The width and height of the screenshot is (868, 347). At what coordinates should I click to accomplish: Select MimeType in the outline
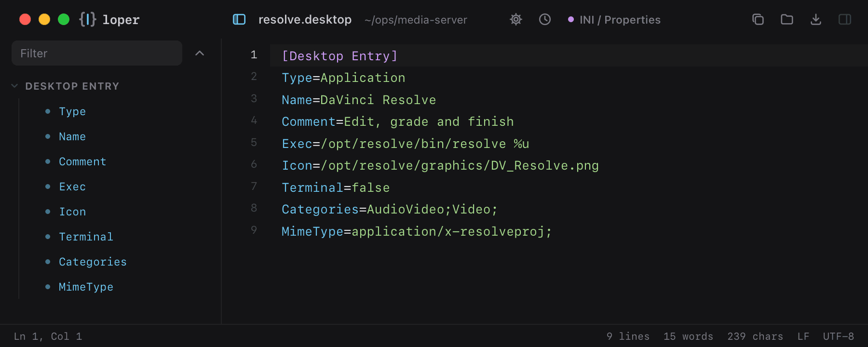coord(86,287)
